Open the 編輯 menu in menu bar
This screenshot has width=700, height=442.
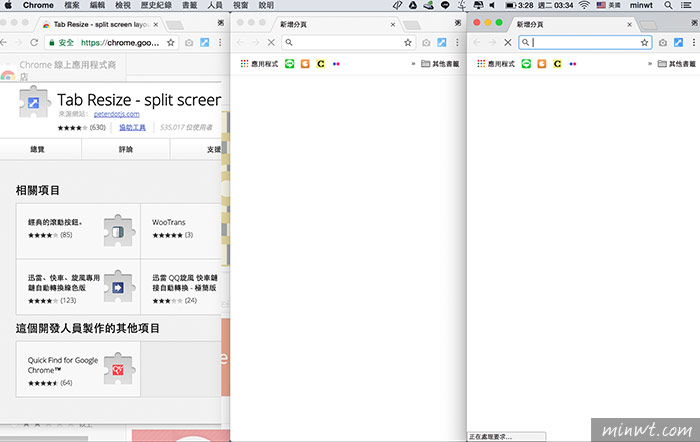tap(97, 5)
